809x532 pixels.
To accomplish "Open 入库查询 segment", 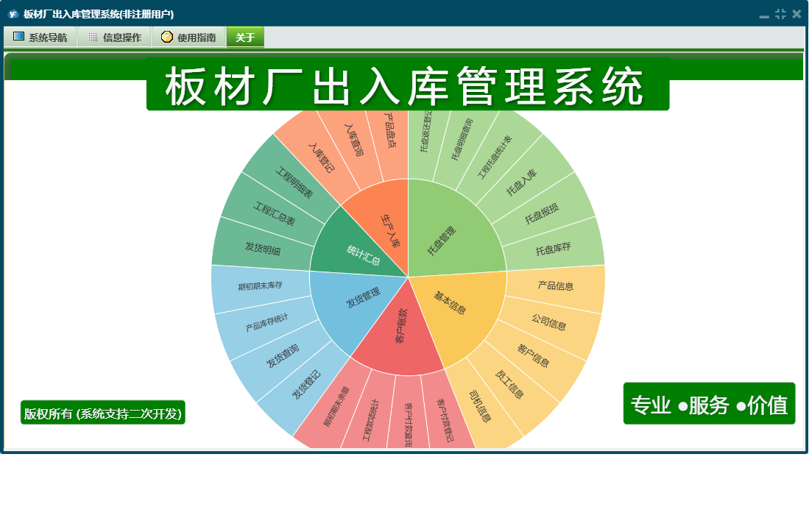I will pyautogui.click(x=354, y=140).
